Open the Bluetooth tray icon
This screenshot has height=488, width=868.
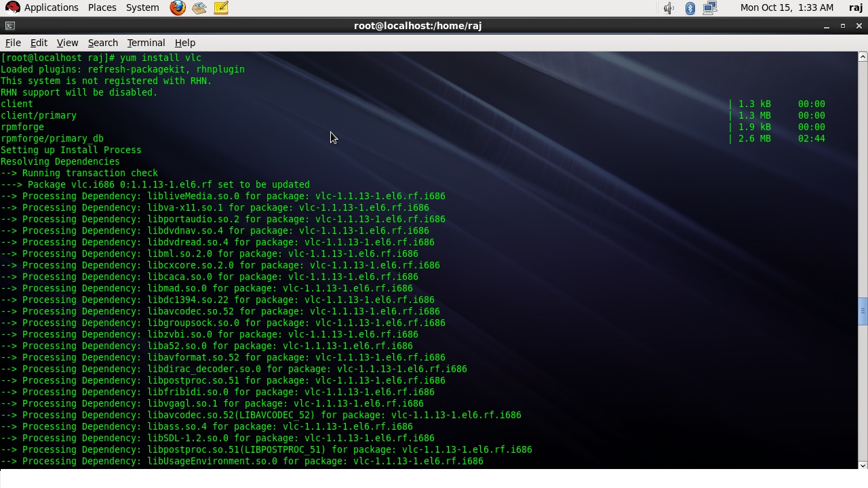pos(690,7)
